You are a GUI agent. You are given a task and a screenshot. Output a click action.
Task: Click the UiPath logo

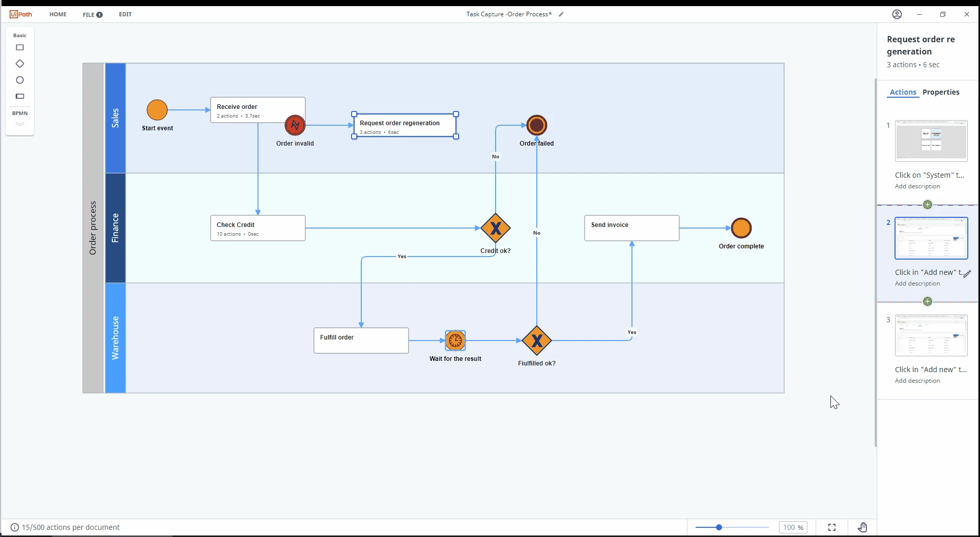click(21, 14)
